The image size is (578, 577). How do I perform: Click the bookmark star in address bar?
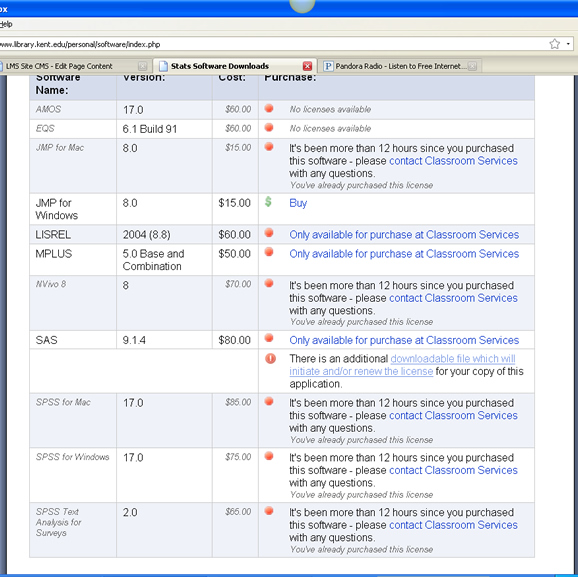click(x=554, y=44)
